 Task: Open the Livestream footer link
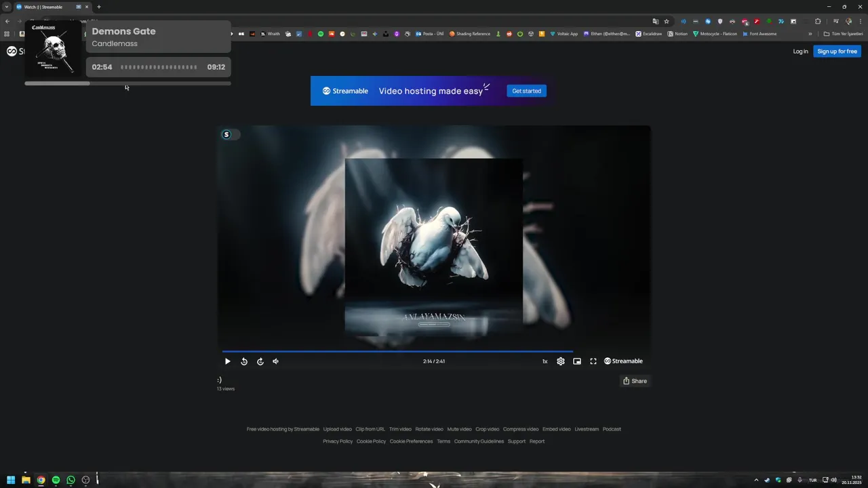point(587,429)
